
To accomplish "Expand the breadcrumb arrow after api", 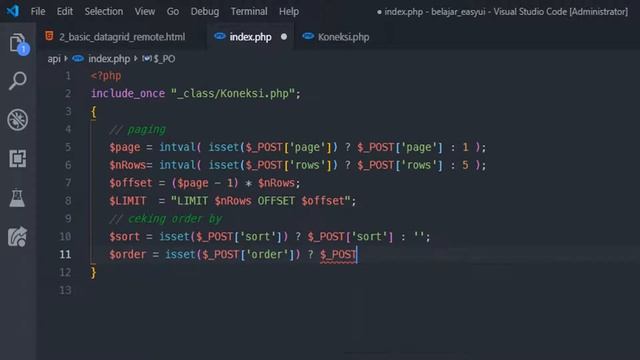I will [66, 59].
